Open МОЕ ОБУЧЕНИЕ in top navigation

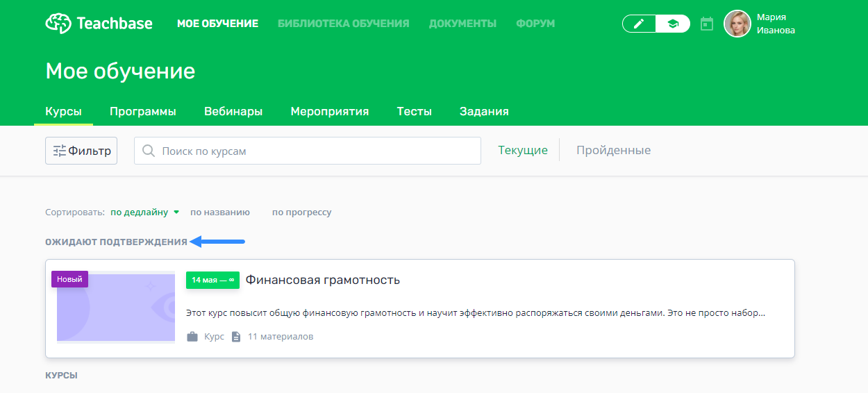[217, 24]
